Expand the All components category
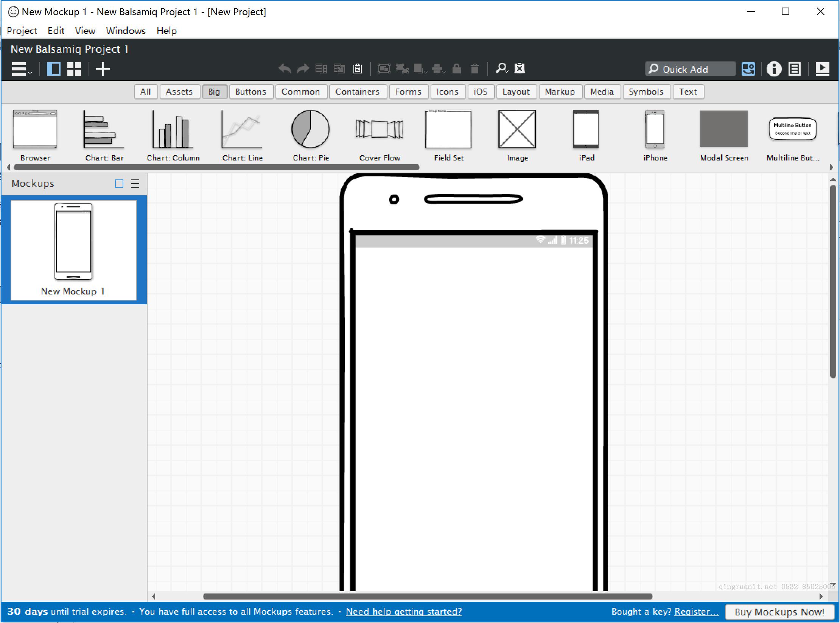Screen dimensions: 840x623 point(145,91)
